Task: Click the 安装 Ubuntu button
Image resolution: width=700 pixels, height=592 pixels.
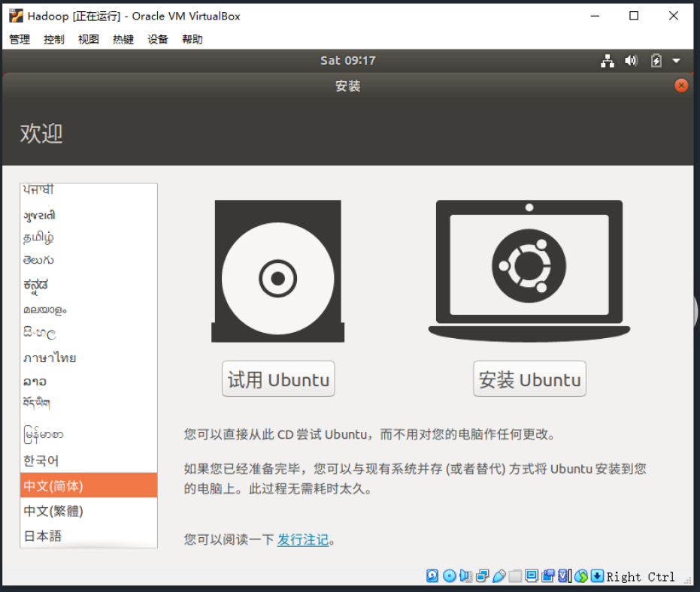Action: 529,379
